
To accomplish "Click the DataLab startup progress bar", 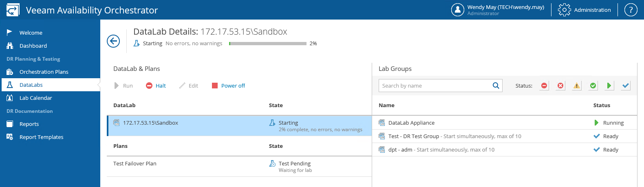I will point(267,44).
